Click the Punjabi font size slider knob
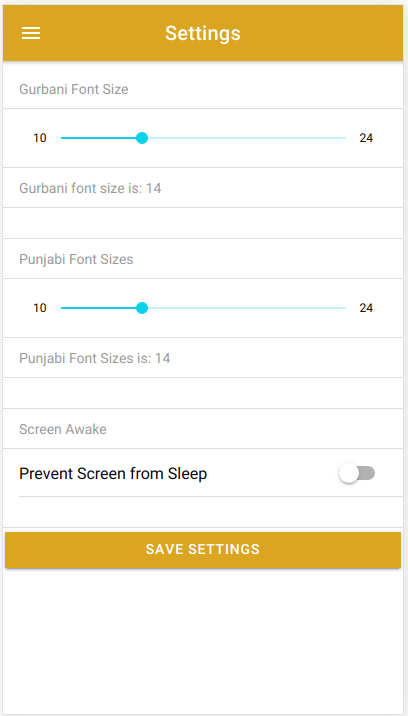The width and height of the screenshot is (408, 716). tap(142, 308)
